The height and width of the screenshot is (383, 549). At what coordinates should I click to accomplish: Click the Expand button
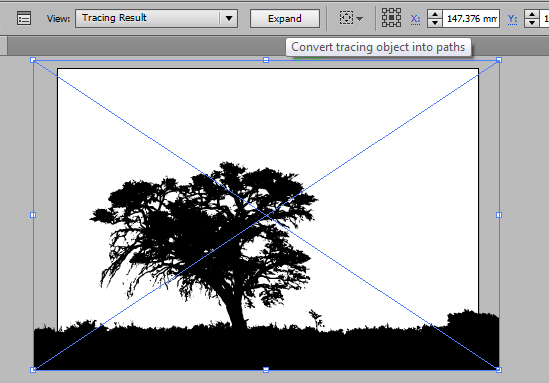(x=285, y=19)
